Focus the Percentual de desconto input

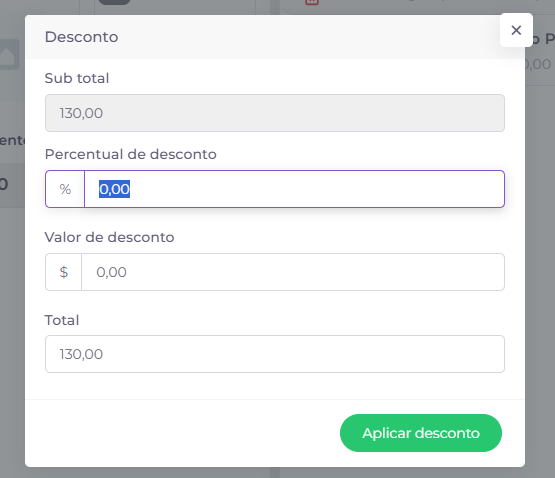tap(294, 189)
